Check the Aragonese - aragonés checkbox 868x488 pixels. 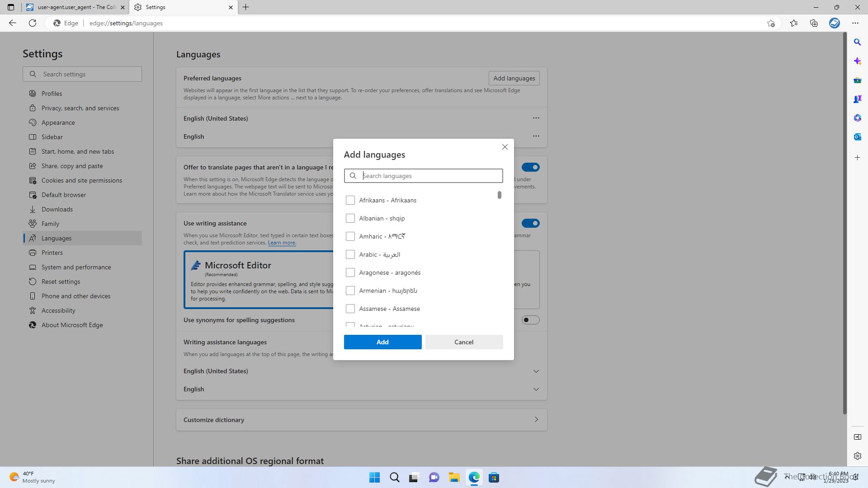coord(350,272)
